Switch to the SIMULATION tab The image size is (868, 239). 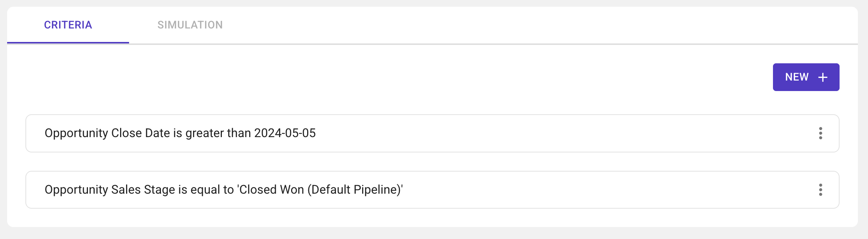coord(190,25)
